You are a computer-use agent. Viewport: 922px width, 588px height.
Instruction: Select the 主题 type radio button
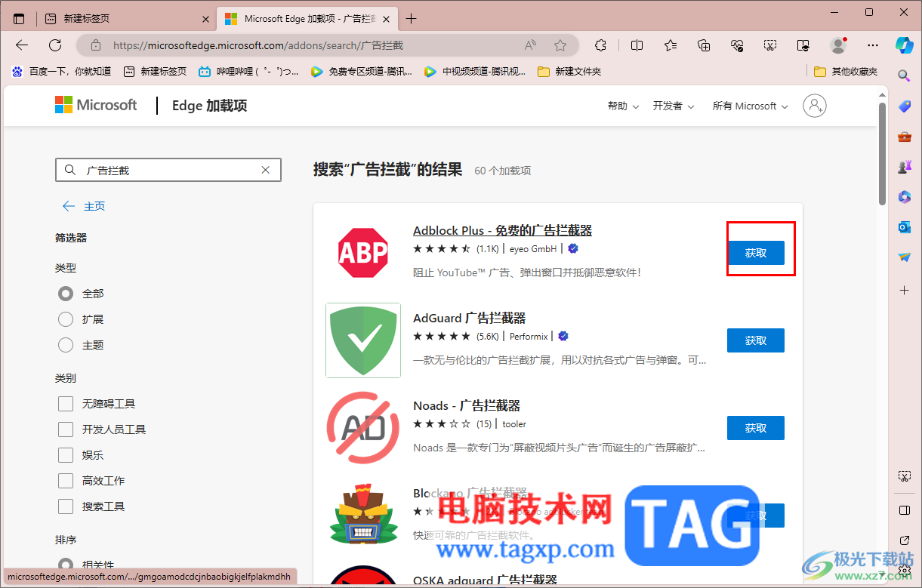pos(66,345)
